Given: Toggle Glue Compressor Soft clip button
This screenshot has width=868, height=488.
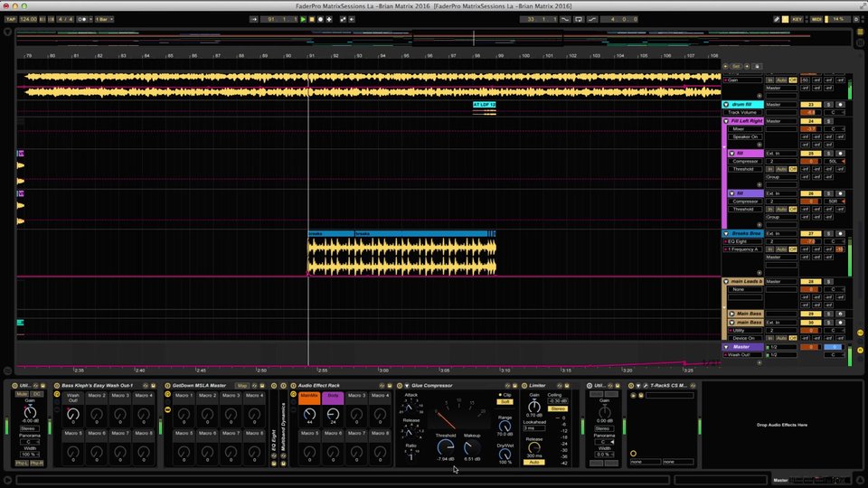Looking at the screenshot, I should [x=505, y=402].
